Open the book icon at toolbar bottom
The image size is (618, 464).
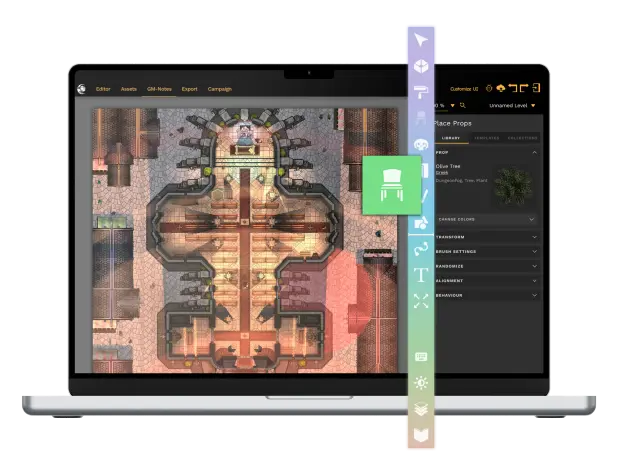[421, 435]
